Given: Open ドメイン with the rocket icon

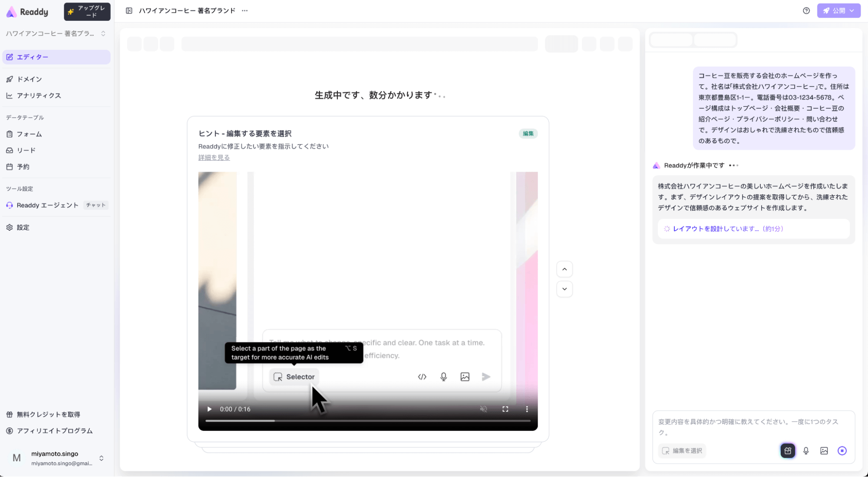Looking at the screenshot, I should (29, 79).
